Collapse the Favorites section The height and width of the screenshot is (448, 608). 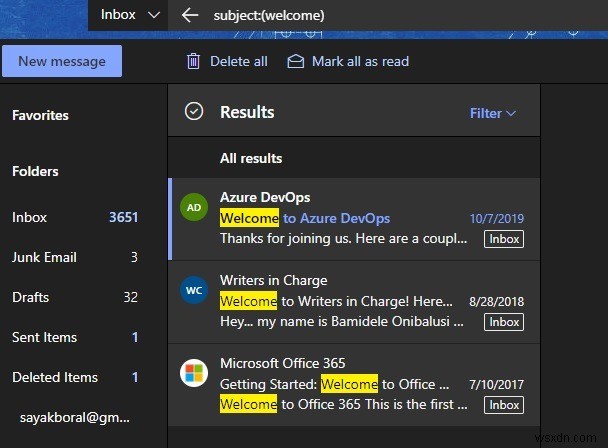[x=40, y=115]
